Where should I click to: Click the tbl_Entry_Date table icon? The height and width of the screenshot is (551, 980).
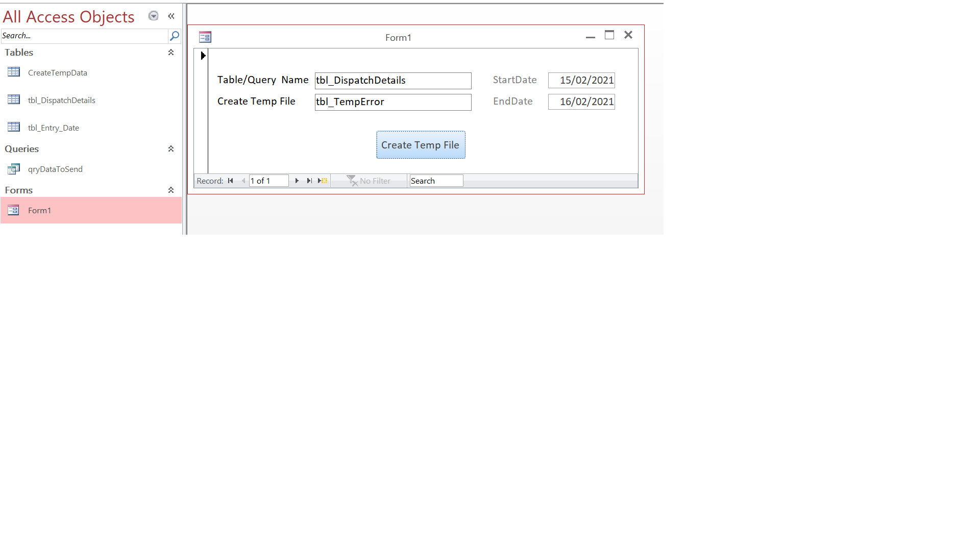point(14,127)
